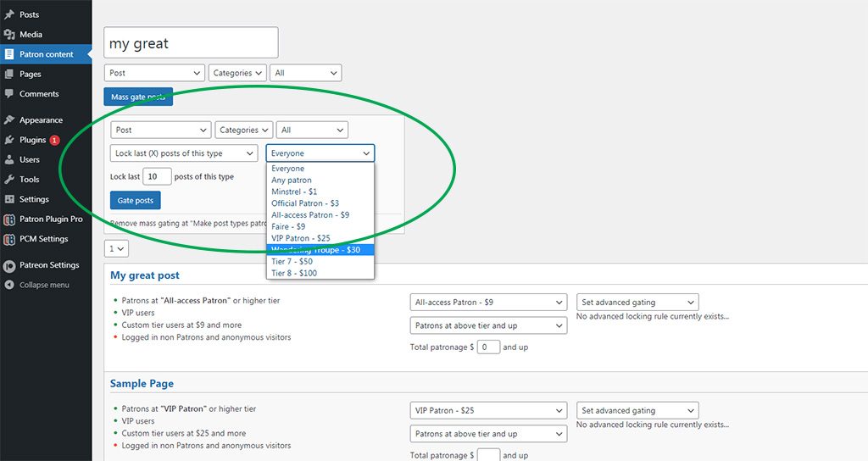
Task: Click the Collapse menu arrow icon
Action: point(9,285)
